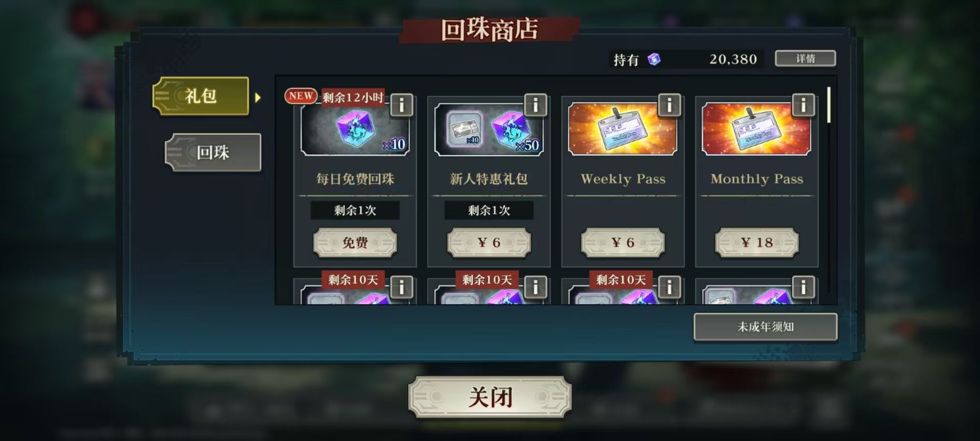Open info for the daily free orb pack (每日免费回珠)
Viewport: 980px width, 441px height.
(x=402, y=105)
